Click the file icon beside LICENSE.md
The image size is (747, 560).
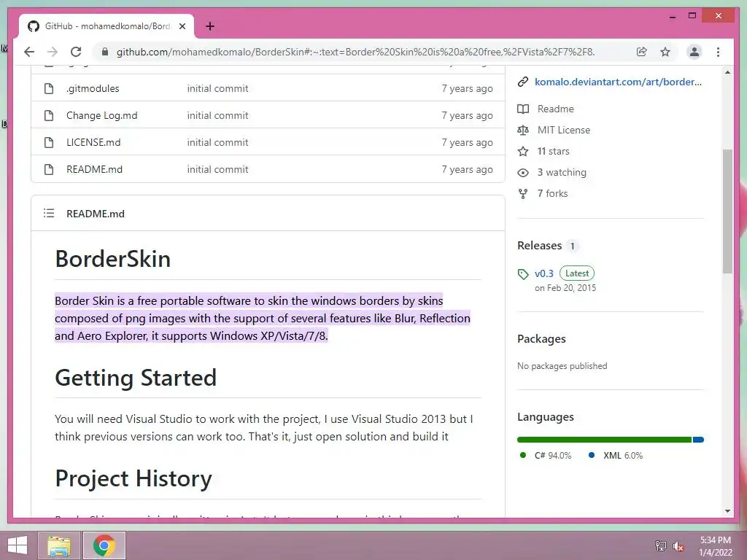point(49,142)
